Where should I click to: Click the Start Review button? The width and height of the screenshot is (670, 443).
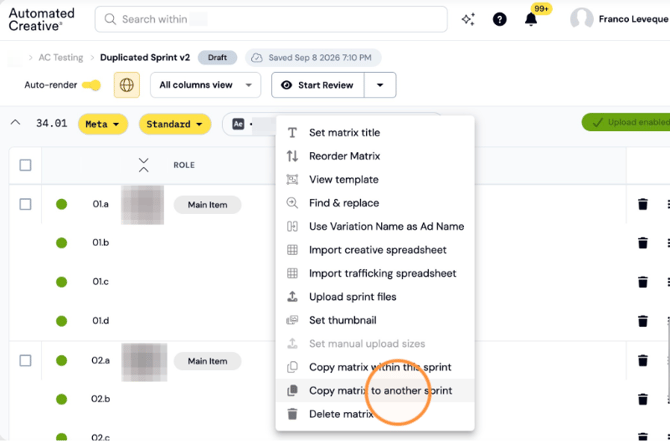click(318, 85)
